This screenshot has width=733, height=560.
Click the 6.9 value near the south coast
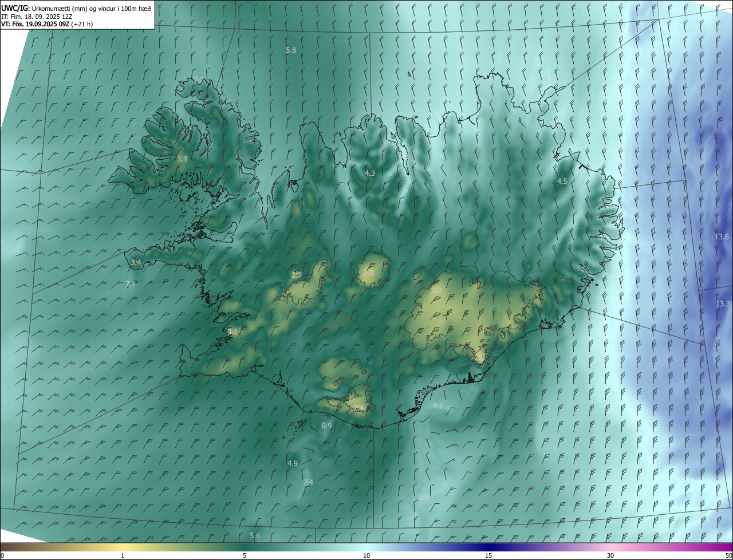326,426
